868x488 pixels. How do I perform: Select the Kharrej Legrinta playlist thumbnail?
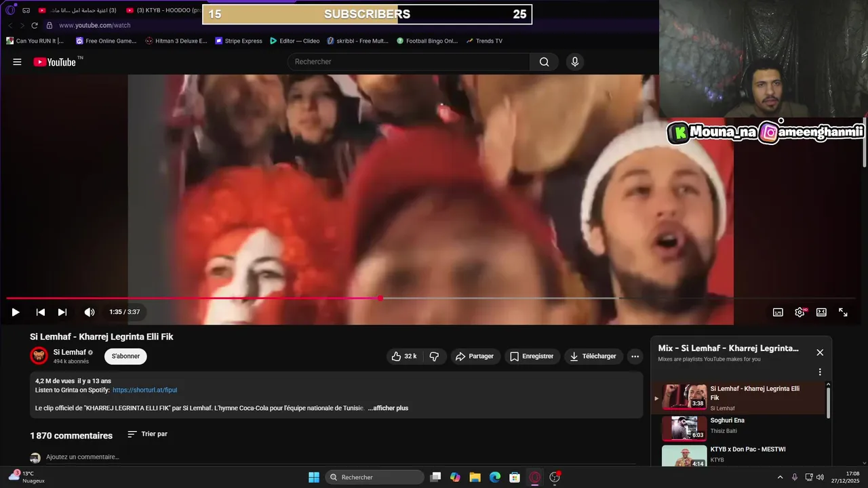(685, 397)
